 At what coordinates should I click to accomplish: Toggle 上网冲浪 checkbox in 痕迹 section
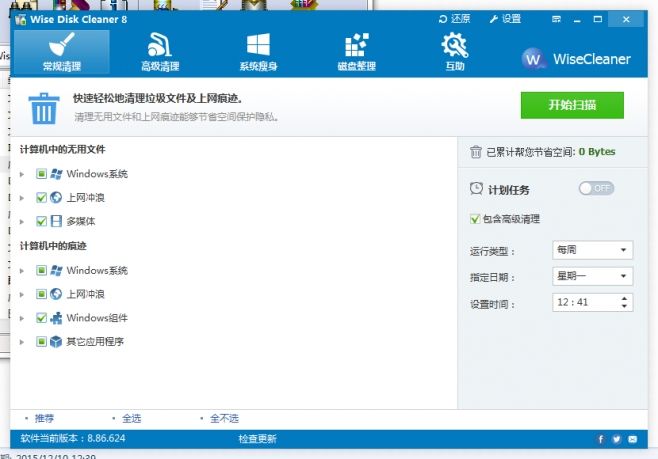click(x=41, y=294)
